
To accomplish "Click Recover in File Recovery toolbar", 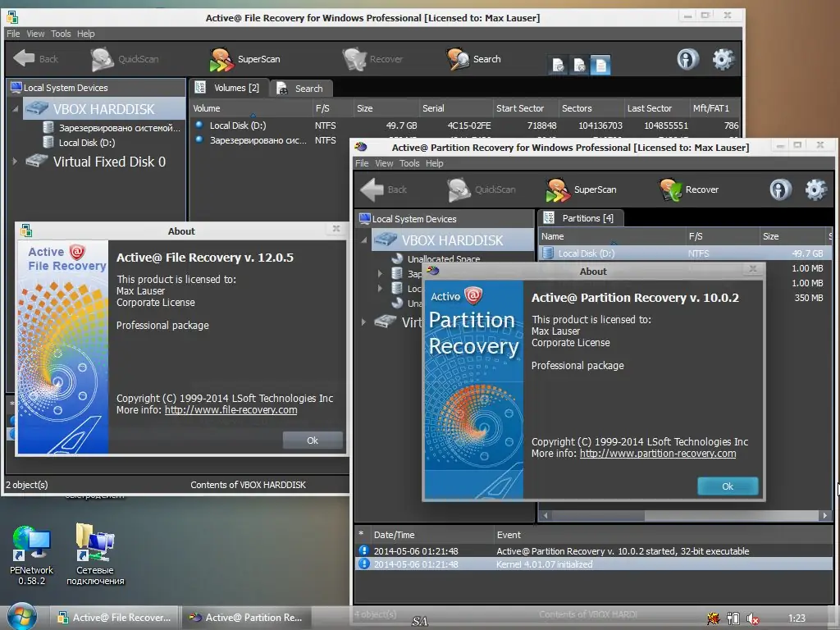I will coord(373,59).
